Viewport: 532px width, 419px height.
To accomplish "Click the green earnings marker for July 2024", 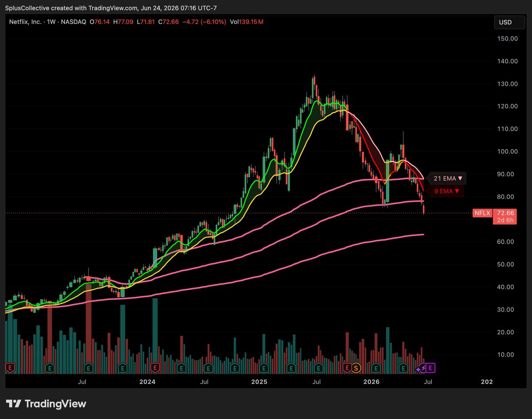I will [208, 368].
